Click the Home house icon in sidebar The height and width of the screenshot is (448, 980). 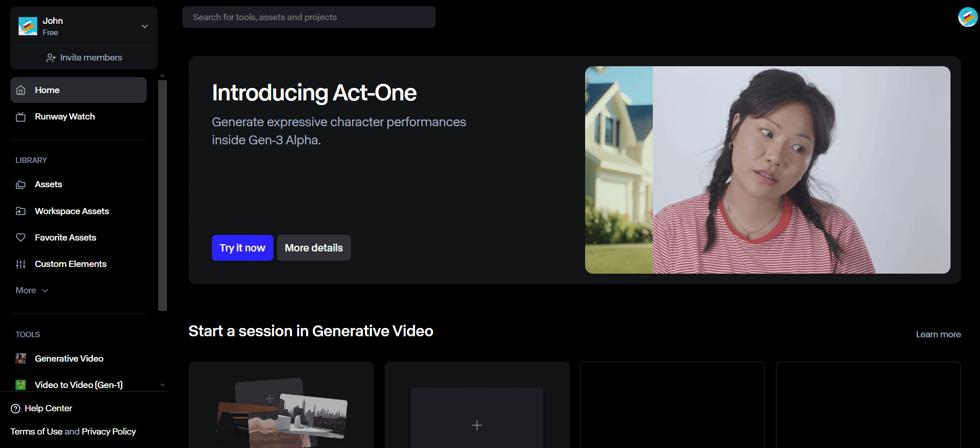click(x=21, y=90)
